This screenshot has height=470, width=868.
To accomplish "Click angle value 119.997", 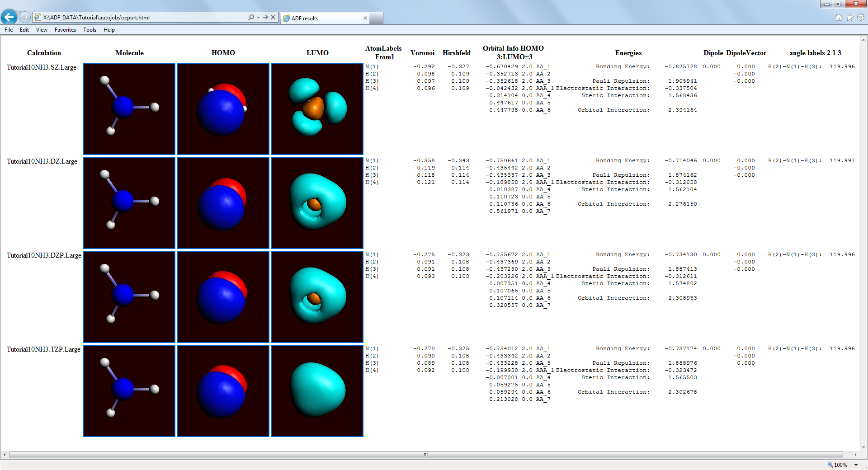I will click(842, 160).
